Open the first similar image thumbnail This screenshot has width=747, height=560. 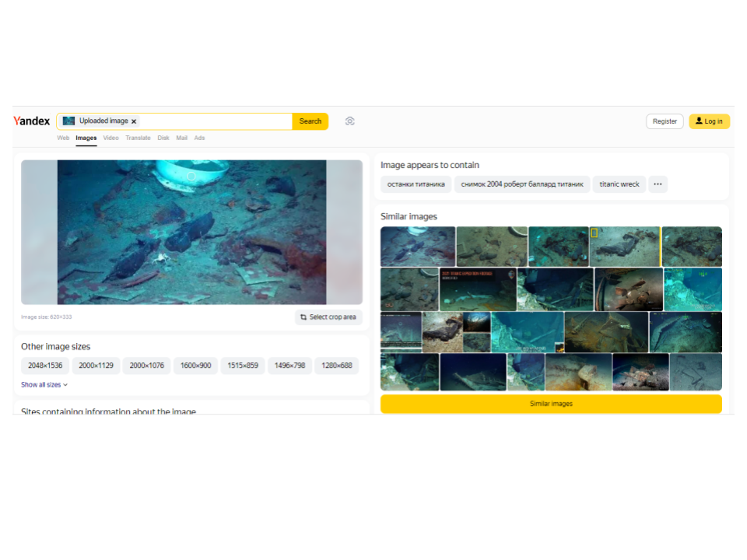click(x=418, y=247)
